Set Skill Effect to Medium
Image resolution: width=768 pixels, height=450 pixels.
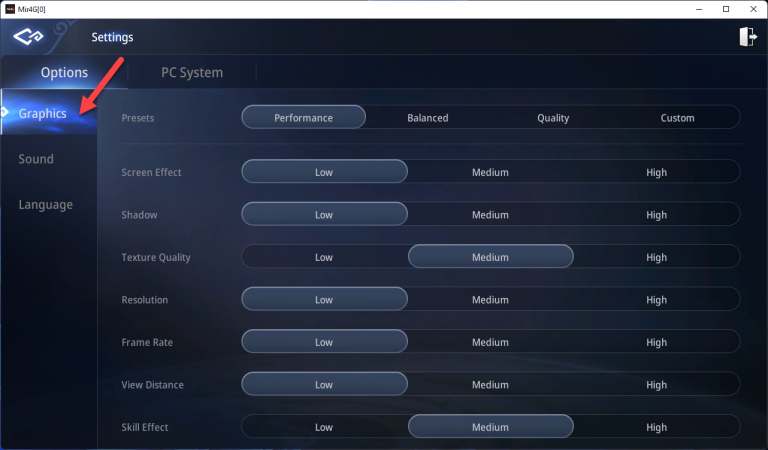[490, 427]
